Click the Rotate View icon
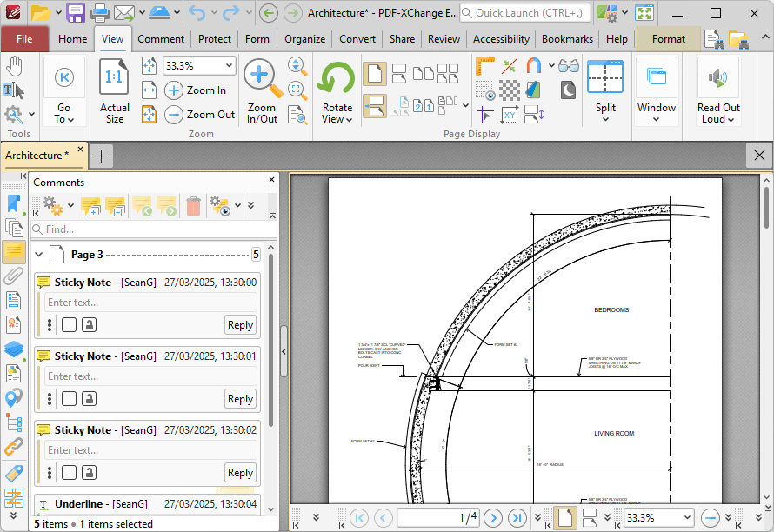Screen dimensions: 774x532 coord(337,79)
